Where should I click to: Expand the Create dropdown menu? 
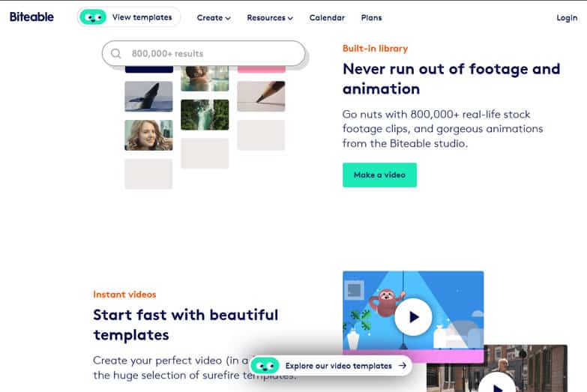tap(214, 17)
